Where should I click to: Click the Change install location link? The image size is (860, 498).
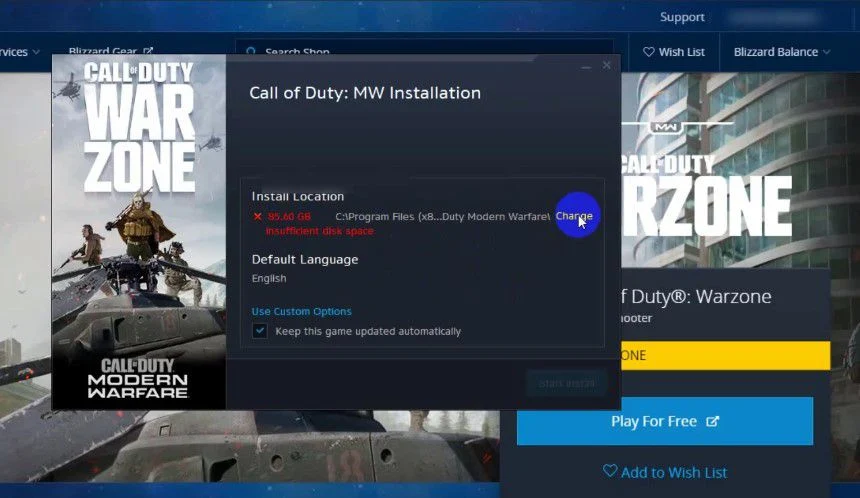[x=574, y=216]
